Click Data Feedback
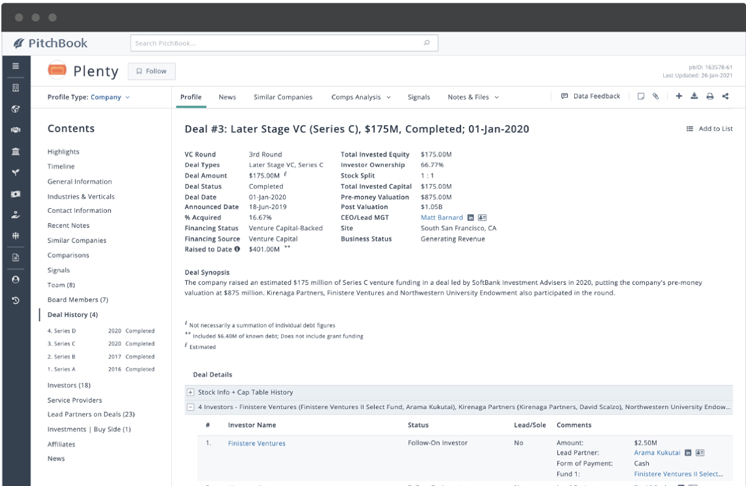746x486 pixels. pos(590,96)
